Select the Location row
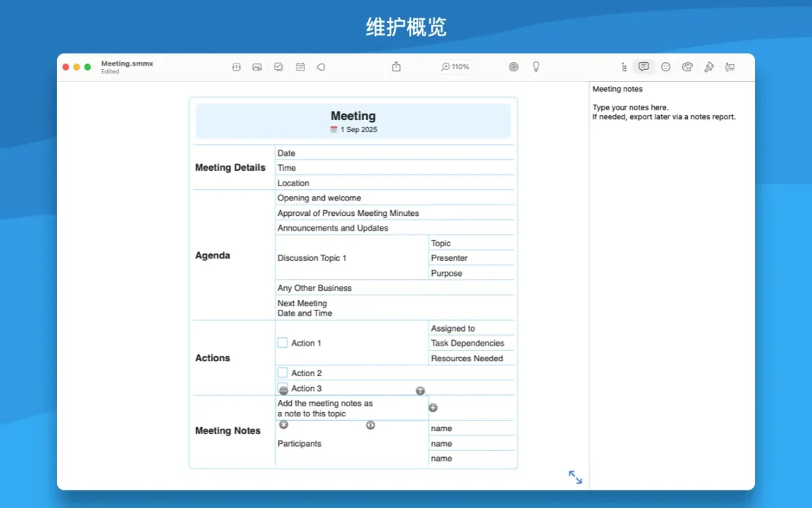The width and height of the screenshot is (812, 508). click(x=395, y=183)
